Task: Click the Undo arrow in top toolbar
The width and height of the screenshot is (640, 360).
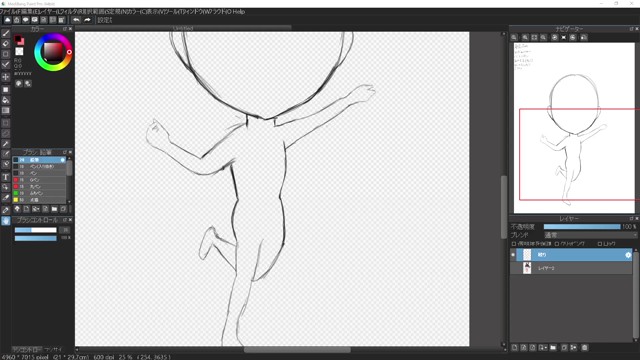Action: tap(76, 20)
